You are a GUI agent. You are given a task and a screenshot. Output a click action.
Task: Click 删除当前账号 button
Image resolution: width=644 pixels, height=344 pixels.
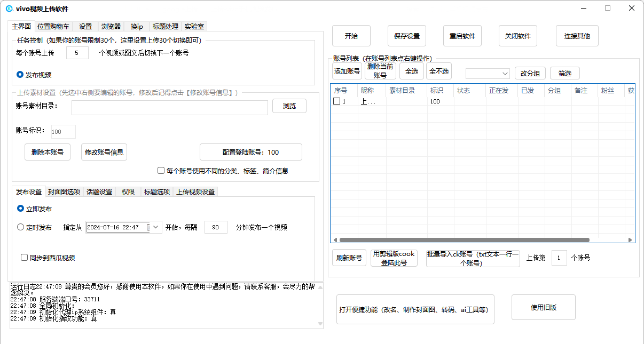(380, 71)
